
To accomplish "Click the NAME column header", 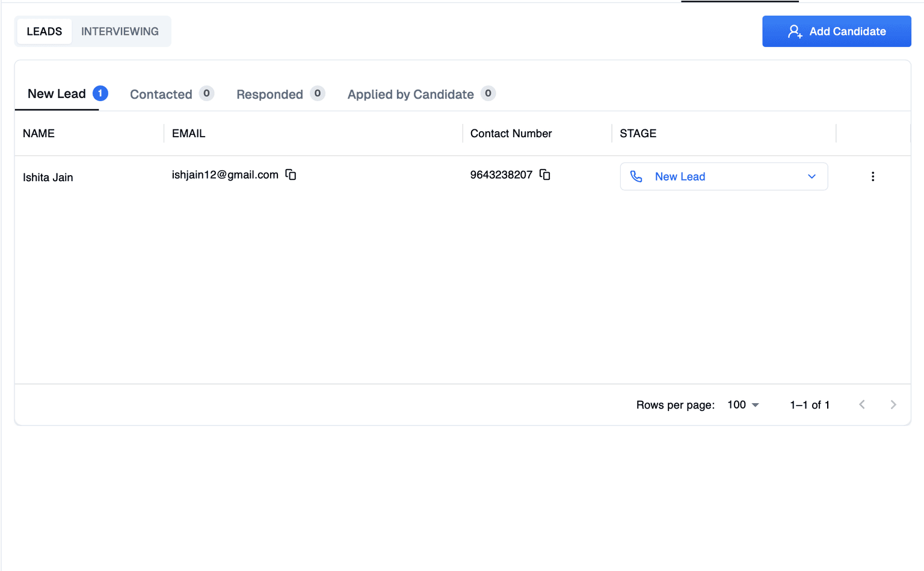I will coord(38,134).
